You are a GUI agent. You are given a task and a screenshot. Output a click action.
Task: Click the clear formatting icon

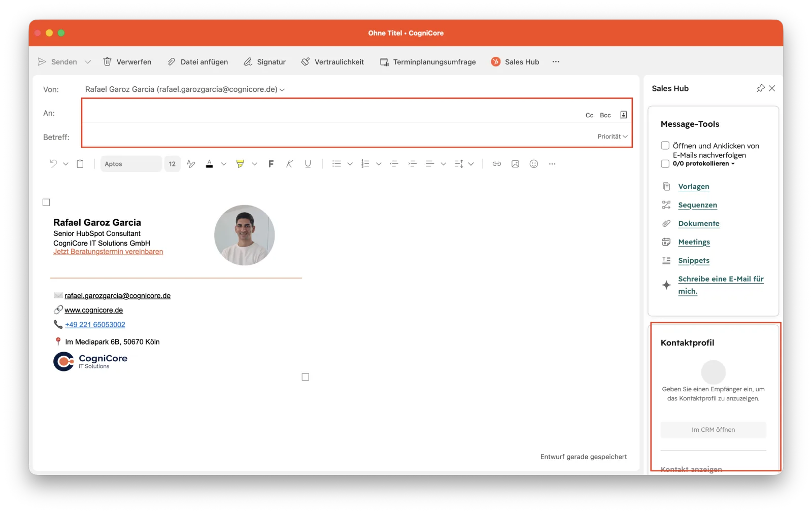(x=191, y=164)
